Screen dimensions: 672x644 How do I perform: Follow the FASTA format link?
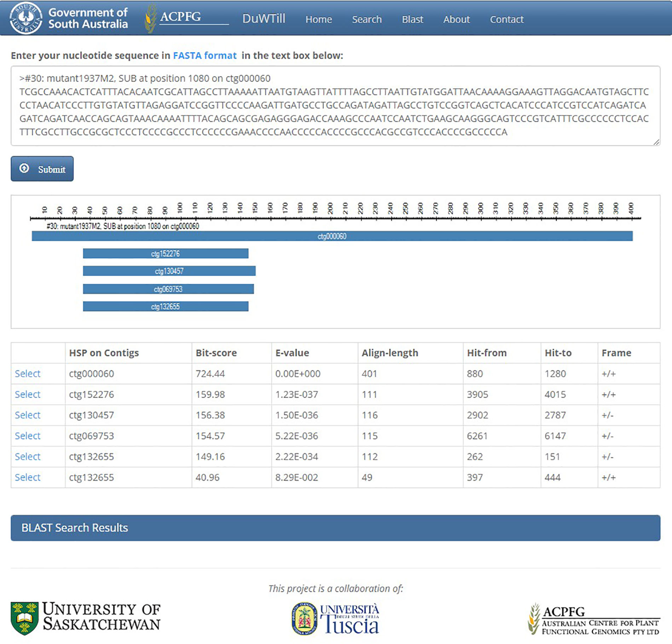tap(204, 55)
